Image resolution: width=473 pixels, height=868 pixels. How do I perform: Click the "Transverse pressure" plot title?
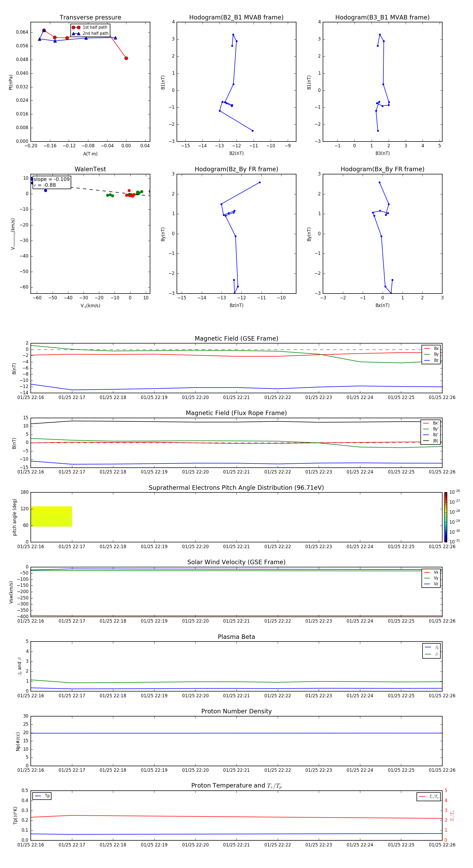[x=90, y=18]
